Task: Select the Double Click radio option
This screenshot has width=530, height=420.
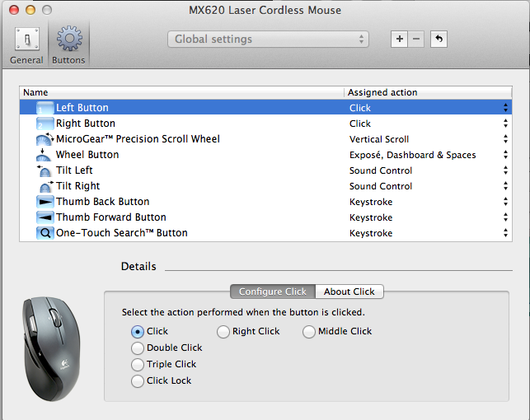Action: tap(138, 348)
